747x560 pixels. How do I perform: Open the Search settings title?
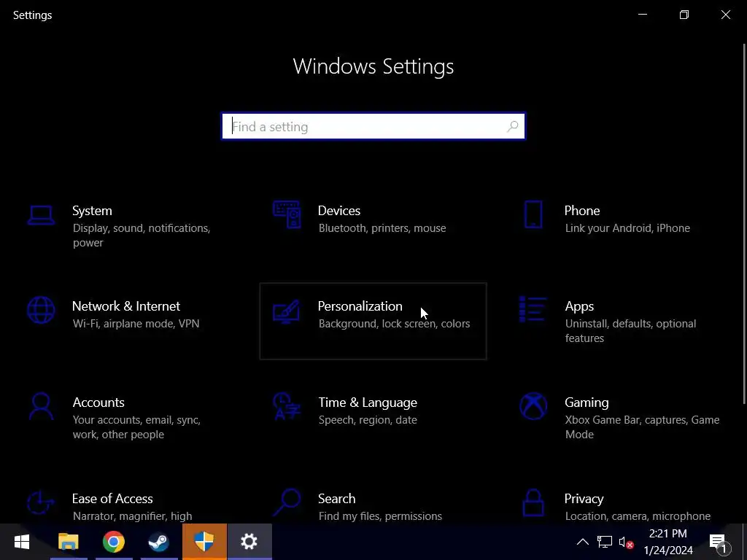tap(336, 499)
